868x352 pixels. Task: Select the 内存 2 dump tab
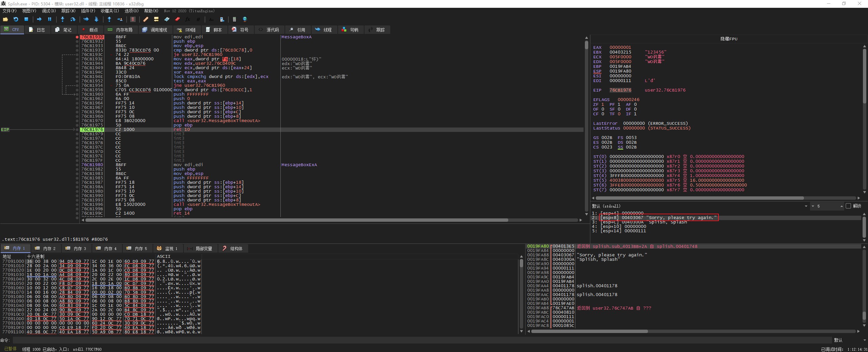[46, 249]
